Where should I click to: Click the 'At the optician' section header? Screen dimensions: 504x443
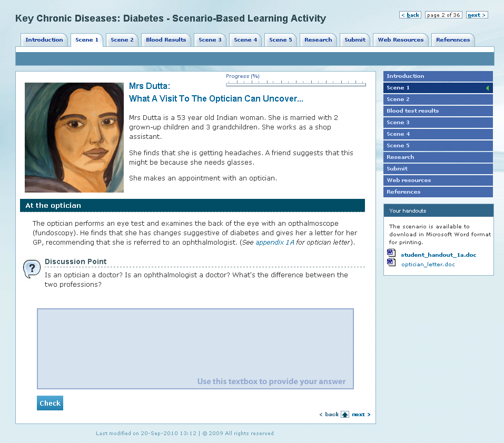(x=192, y=205)
